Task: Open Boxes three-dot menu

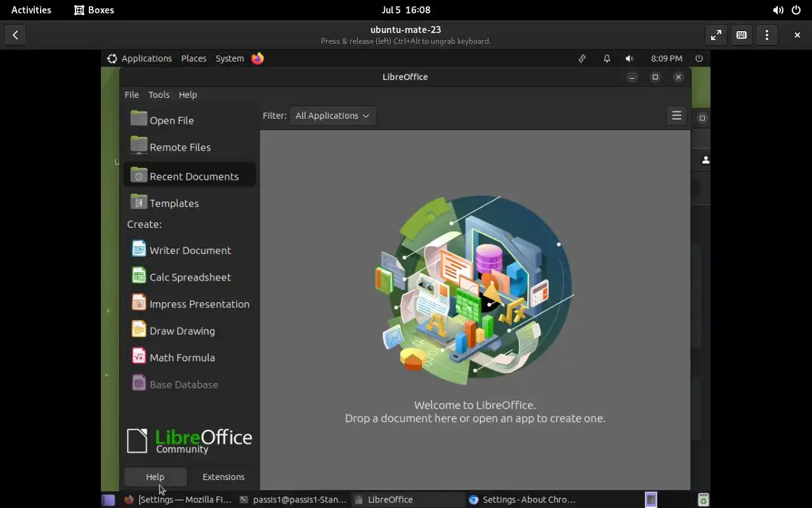Action: (767, 35)
